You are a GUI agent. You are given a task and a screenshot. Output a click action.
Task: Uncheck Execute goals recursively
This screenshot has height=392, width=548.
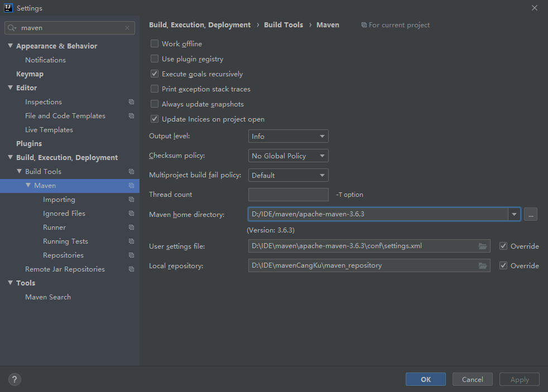coord(155,74)
